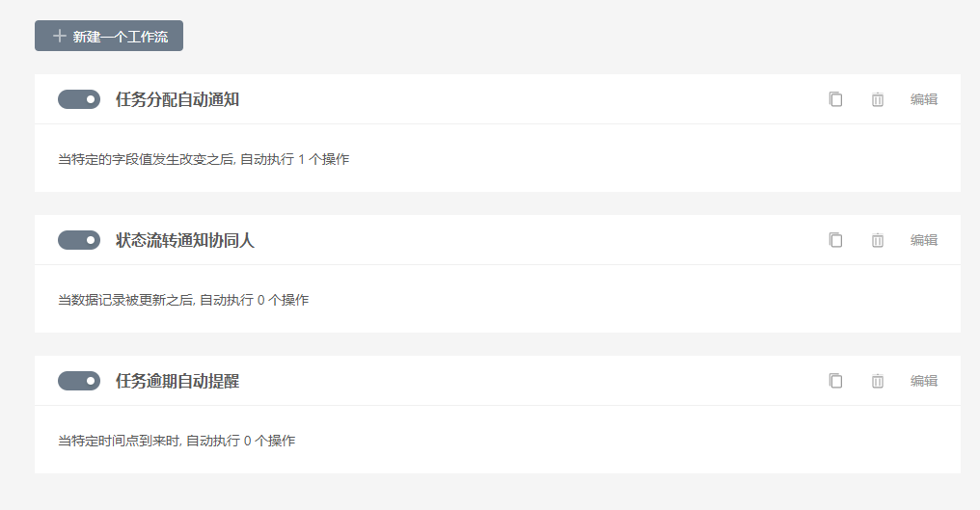Disable the 任务分配自动通知 workflow toggle

pyautogui.click(x=79, y=99)
